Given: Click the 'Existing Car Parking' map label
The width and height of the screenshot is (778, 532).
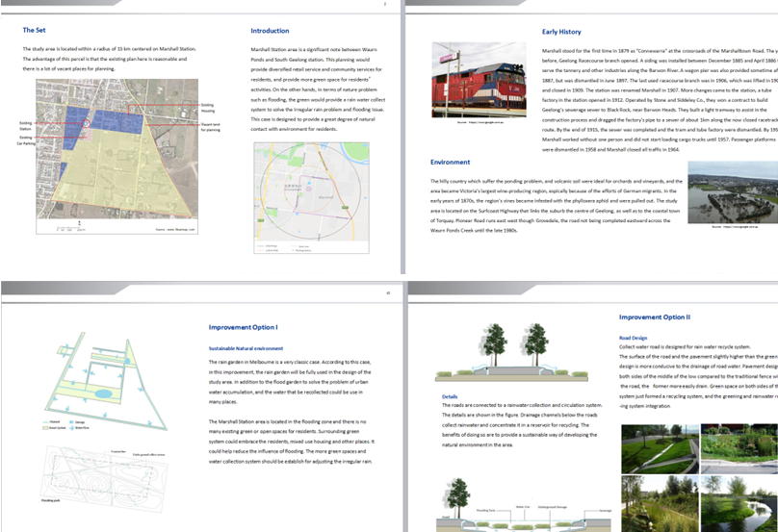Looking at the screenshot, I should [x=24, y=141].
